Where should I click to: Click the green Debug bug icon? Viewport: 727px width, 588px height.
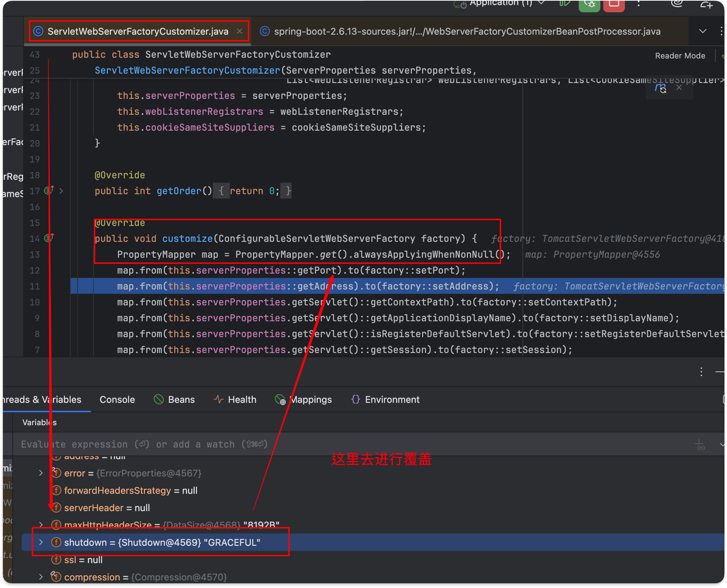[589, 4]
